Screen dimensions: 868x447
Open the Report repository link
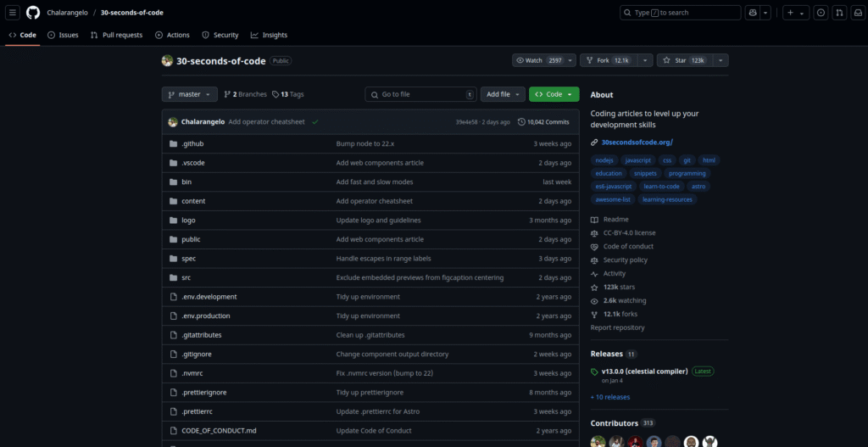click(617, 327)
